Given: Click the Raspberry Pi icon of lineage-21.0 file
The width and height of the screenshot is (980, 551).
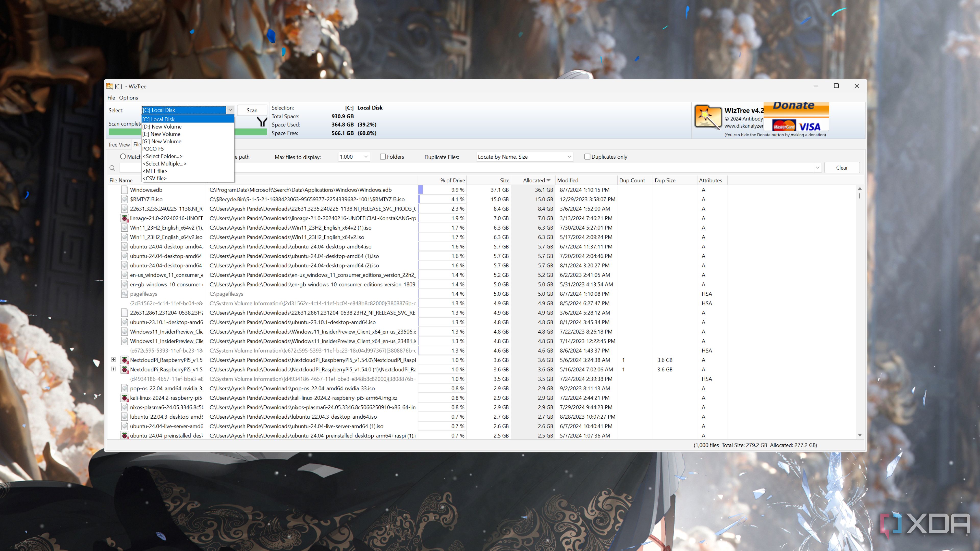Looking at the screenshot, I should 124,218.
